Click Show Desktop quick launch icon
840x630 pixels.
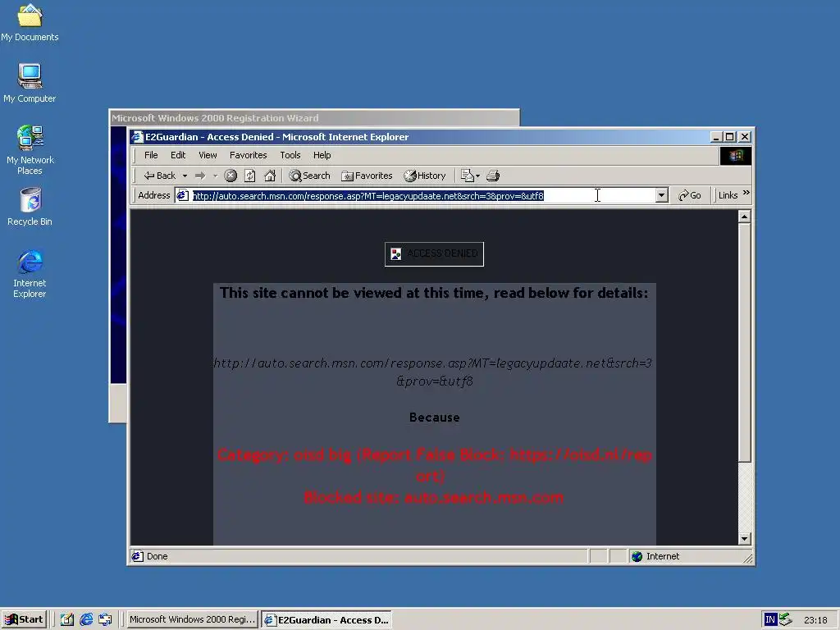(67, 619)
